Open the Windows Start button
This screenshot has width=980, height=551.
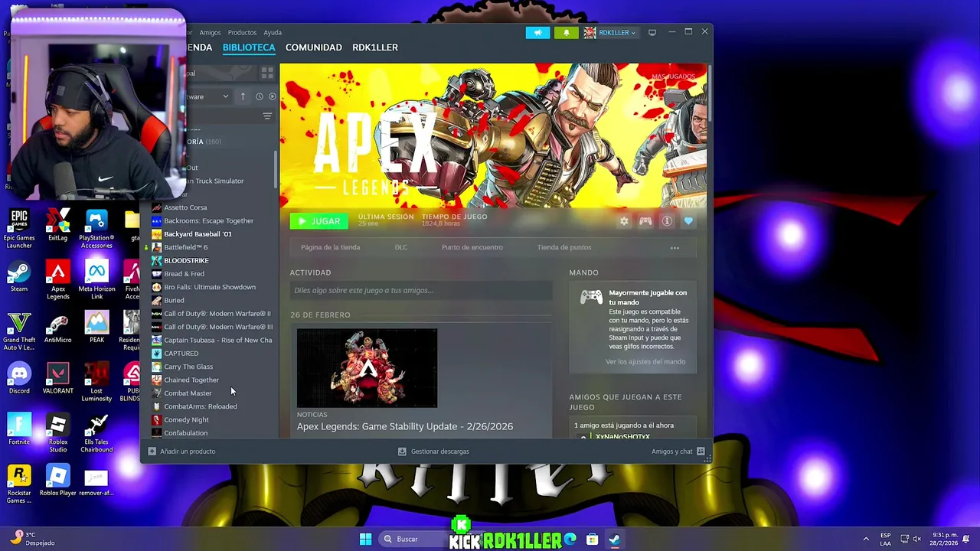(365, 539)
